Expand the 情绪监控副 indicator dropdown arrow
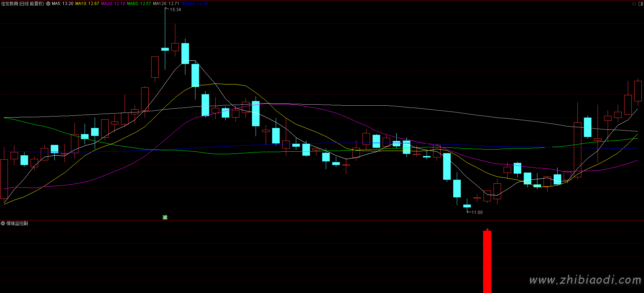The height and width of the screenshot is (293, 644). [3, 223]
